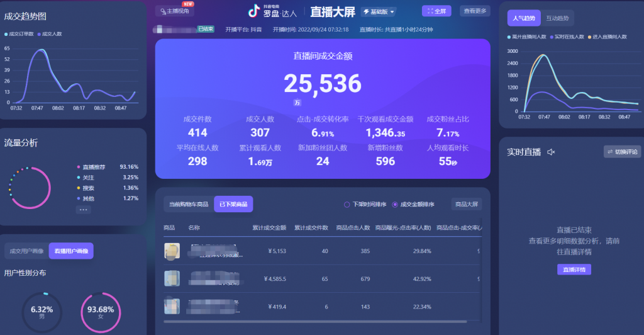The width and height of the screenshot is (644, 335).
Task: Click the ¥419.4 amount cell
Action: 277,307
